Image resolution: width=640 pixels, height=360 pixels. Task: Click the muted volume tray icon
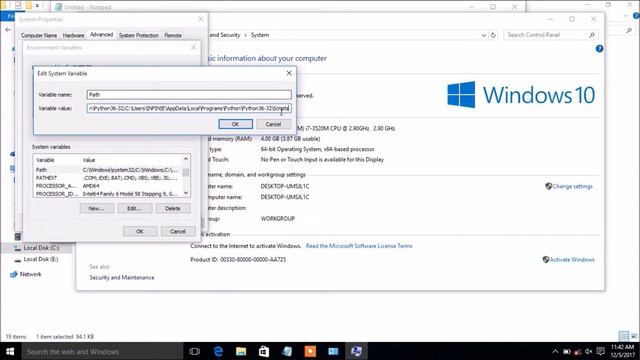[x=589, y=351]
